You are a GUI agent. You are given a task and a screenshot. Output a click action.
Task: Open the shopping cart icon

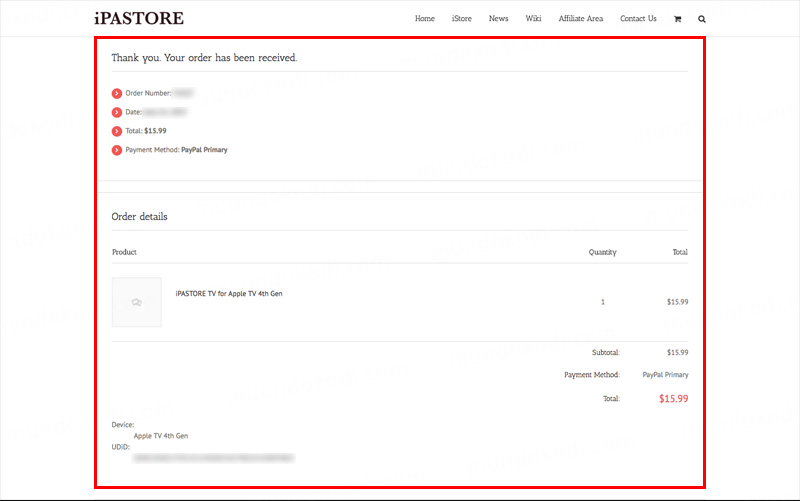coord(678,19)
